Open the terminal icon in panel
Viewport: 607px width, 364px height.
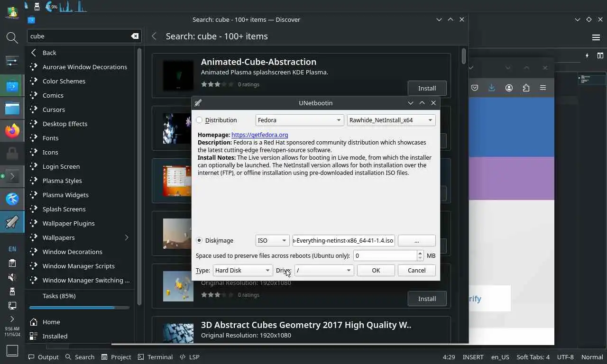[12, 176]
